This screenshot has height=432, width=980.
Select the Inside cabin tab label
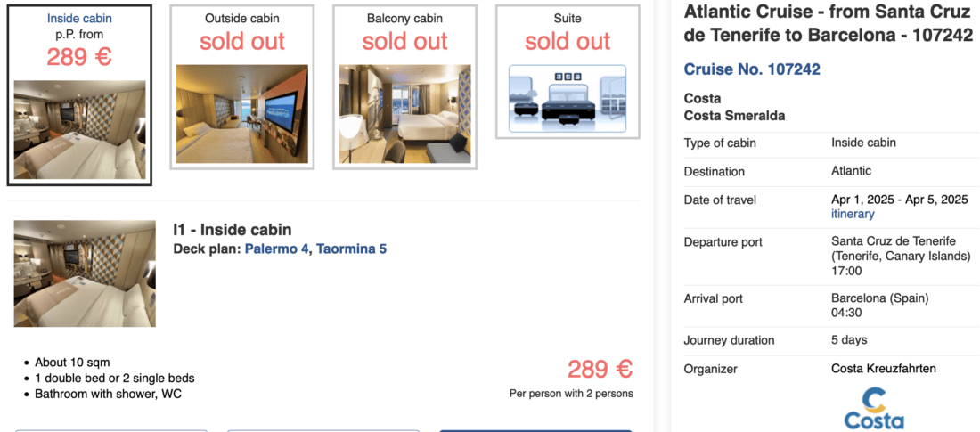click(x=79, y=18)
